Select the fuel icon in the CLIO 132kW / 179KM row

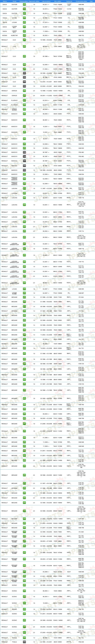pyautogui.click(x=24, y=69)
